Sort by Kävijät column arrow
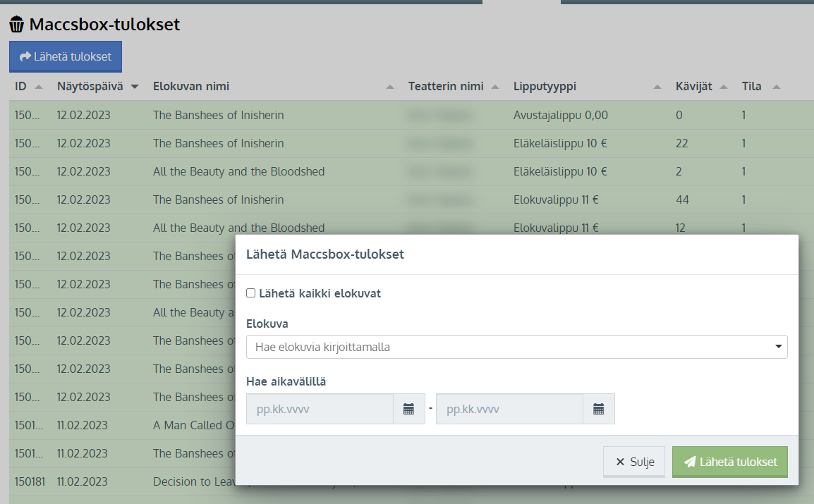 pos(723,87)
